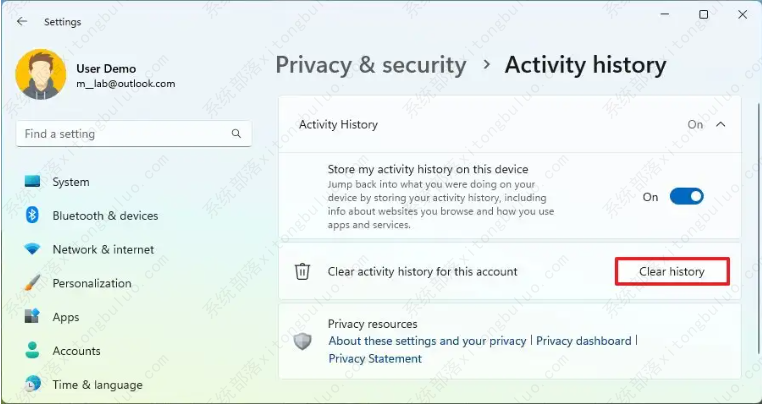
Task: Click the search magnifier icon
Action: pos(237,134)
